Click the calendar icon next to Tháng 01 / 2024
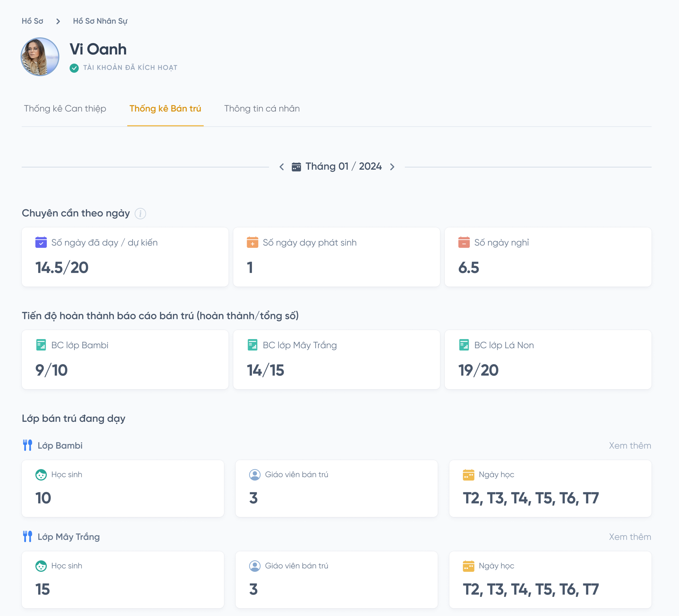 (x=296, y=167)
